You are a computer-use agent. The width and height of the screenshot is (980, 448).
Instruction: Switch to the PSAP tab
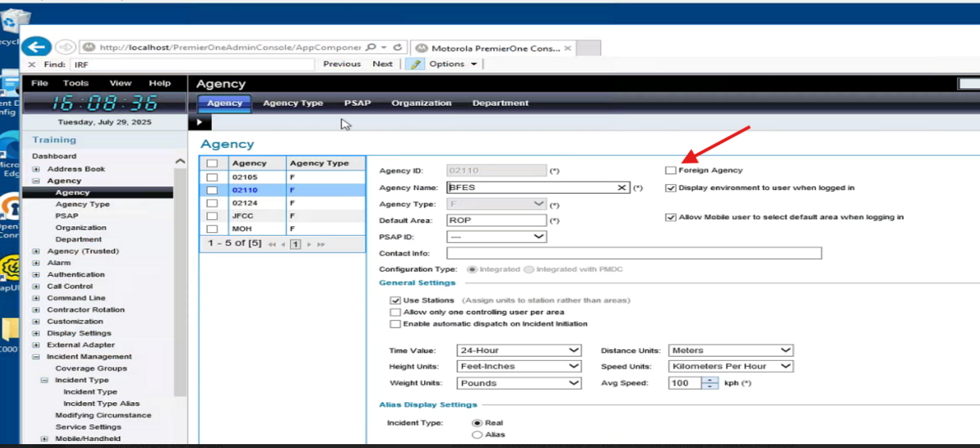coord(357,103)
